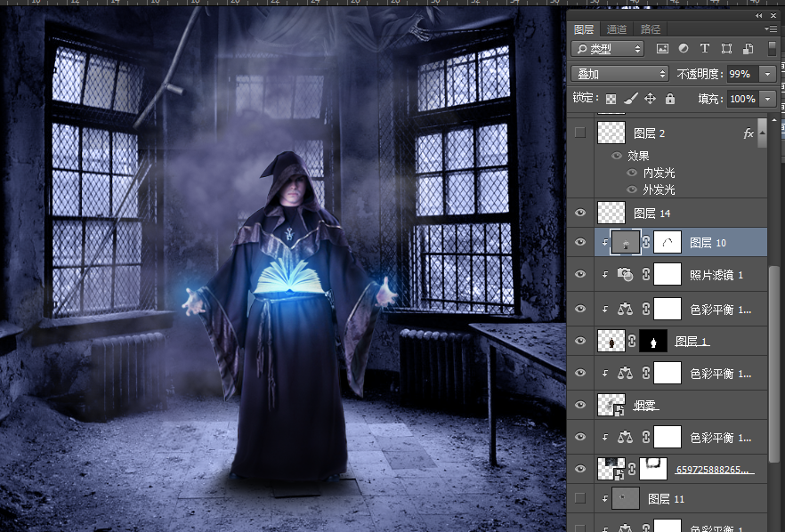Click the mask link chain on 图层 10
Image resolution: width=785 pixels, height=532 pixels.
[x=646, y=243]
